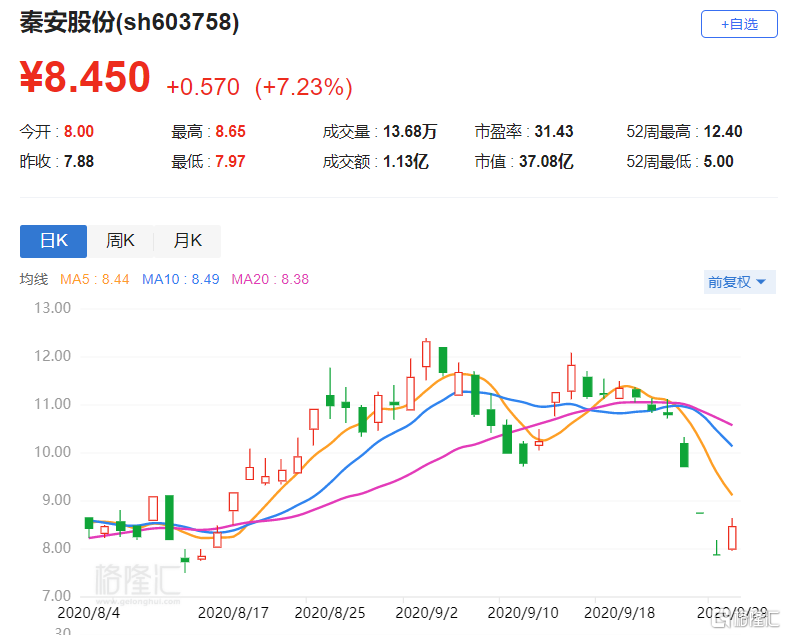Click the 2020/9/2 date axis label
This screenshot has height=635, width=786.
pos(427,613)
